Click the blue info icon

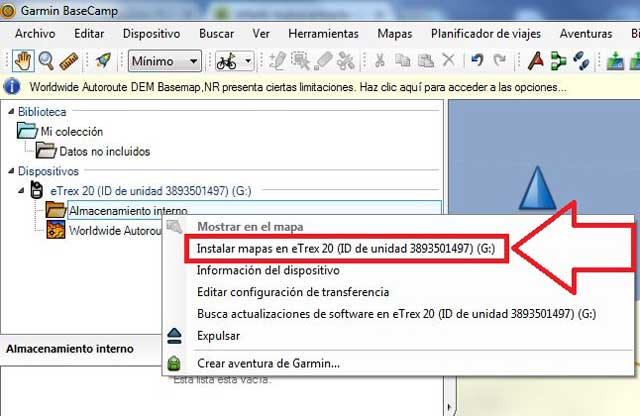pyautogui.click(x=12, y=87)
